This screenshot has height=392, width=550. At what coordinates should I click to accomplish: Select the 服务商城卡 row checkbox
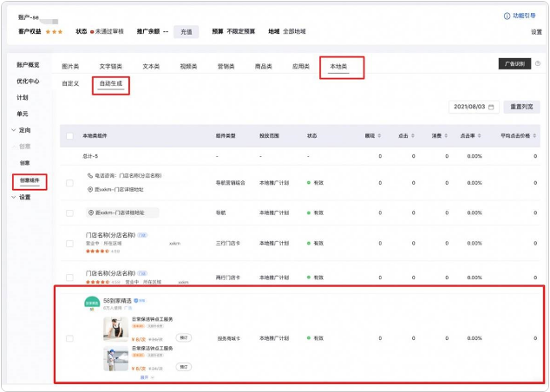coord(69,338)
